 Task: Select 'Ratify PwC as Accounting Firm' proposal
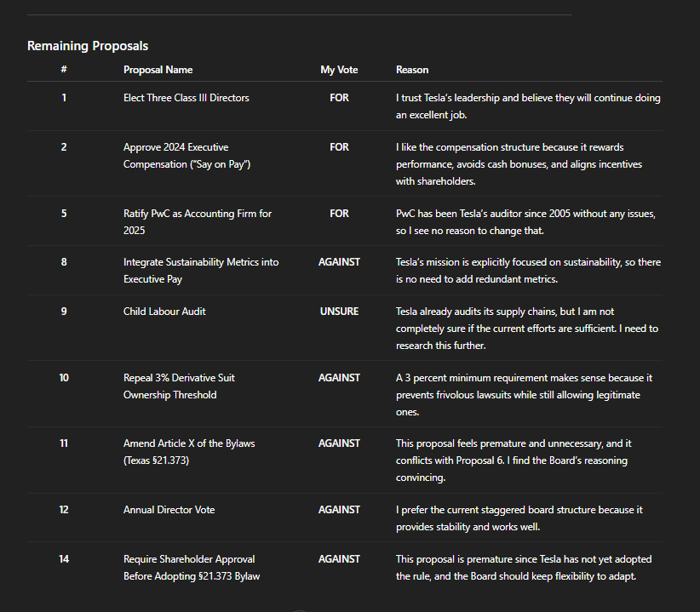[x=198, y=221]
